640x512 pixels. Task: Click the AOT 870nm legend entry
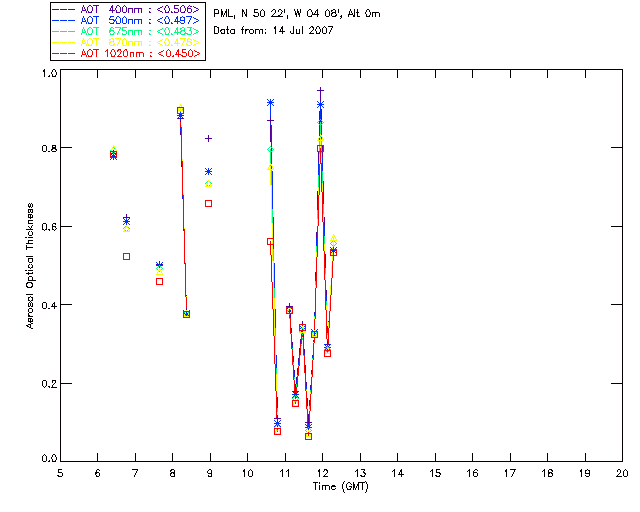click(126, 42)
